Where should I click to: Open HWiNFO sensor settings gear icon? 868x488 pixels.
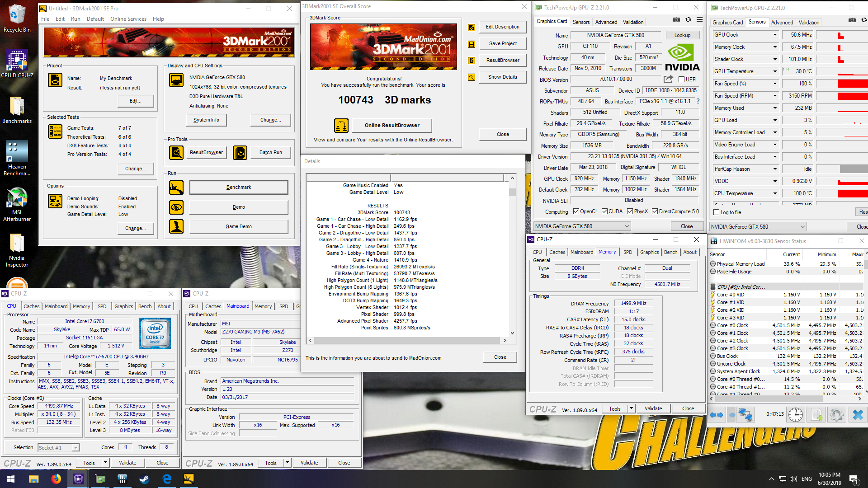click(836, 415)
